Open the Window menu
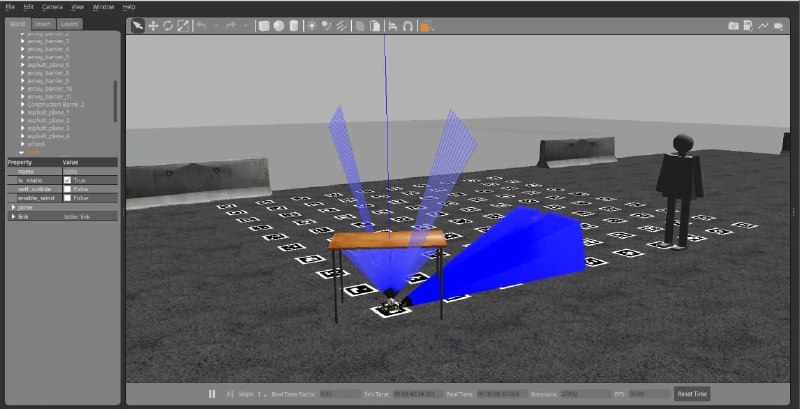 (104, 7)
